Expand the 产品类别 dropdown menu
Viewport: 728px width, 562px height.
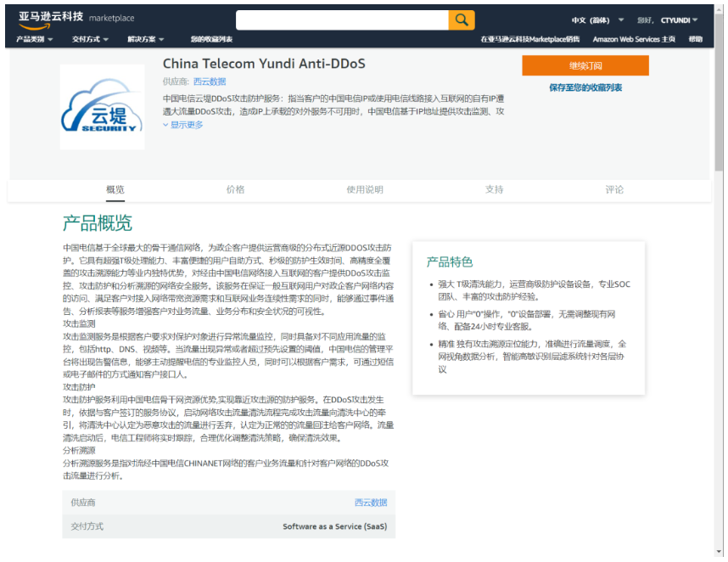click(x=34, y=39)
